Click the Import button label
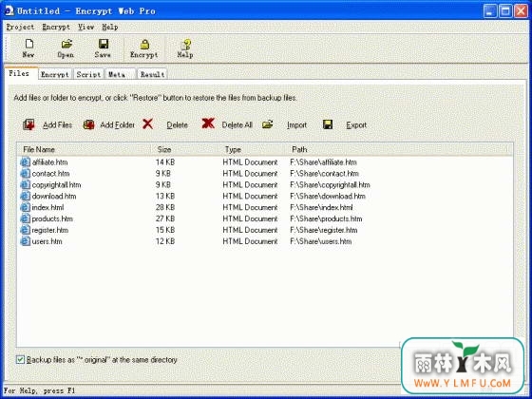Viewport: 532px width, 399px height. [x=296, y=125]
